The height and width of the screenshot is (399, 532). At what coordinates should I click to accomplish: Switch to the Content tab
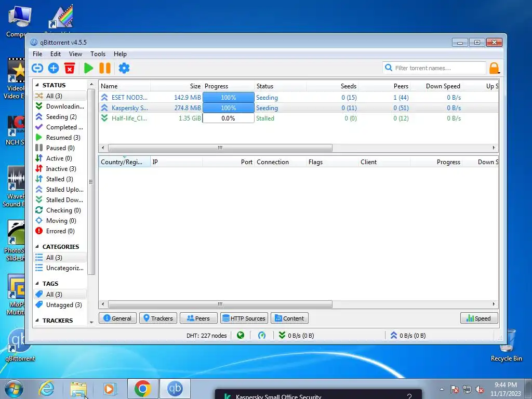click(289, 318)
